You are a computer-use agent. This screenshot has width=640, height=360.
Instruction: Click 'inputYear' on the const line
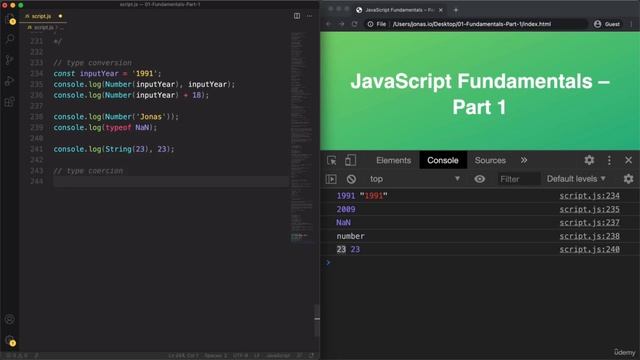coord(99,73)
